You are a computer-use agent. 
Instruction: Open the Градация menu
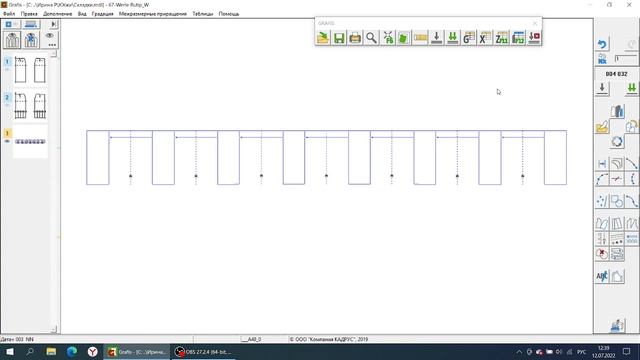(x=102, y=14)
